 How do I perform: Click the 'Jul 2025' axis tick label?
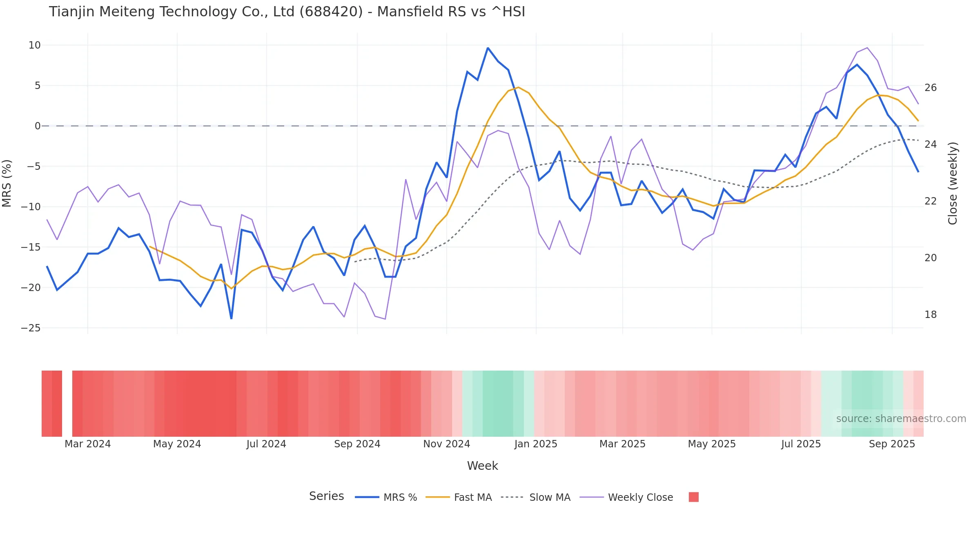(801, 444)
